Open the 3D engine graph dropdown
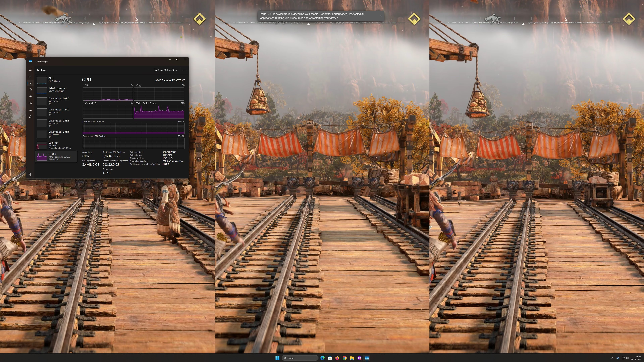Image resolution: width=644 pixels, height=362 pixels. coord(84,85)
